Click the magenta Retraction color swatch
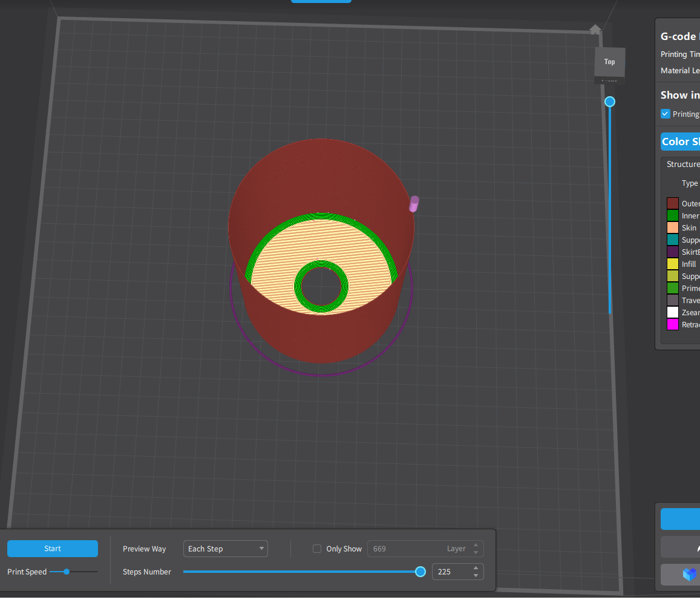The height and width of the screenshot is (614, 700). coord(673,324)
